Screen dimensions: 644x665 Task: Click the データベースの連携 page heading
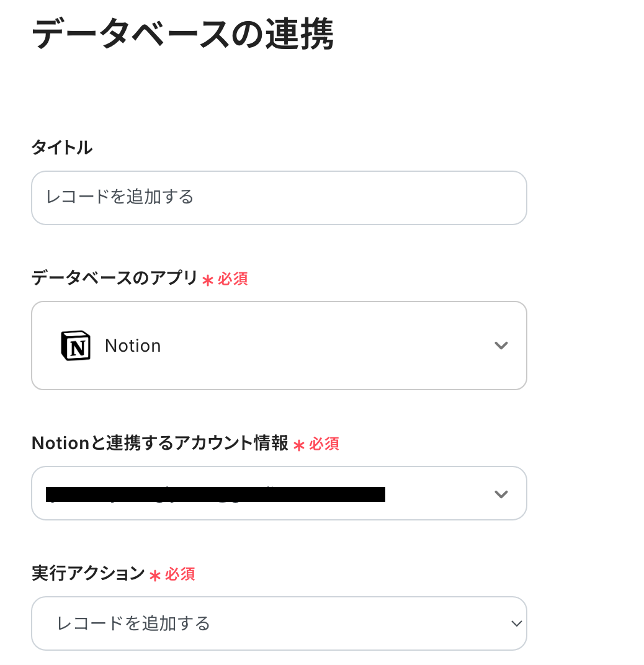[182, 34]
